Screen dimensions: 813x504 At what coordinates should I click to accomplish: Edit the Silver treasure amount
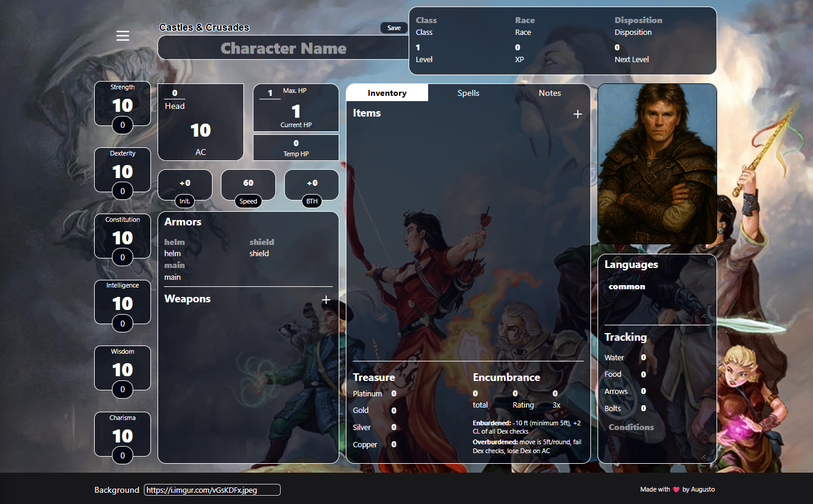[394, 428]
